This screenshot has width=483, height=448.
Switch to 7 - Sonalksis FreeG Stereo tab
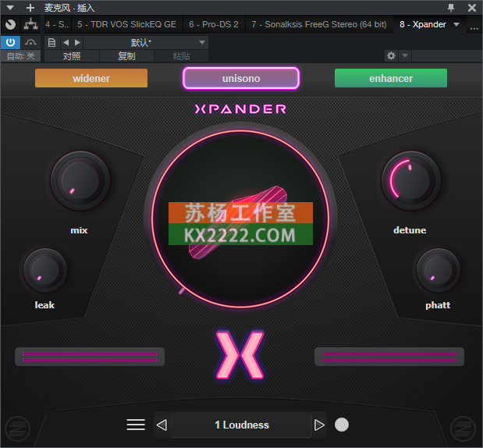(319, 24)
